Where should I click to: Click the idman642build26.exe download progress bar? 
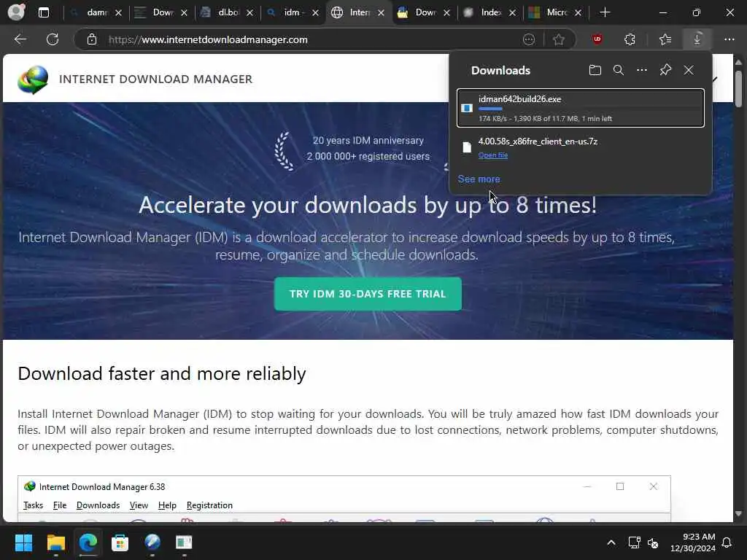coord(591,109)
